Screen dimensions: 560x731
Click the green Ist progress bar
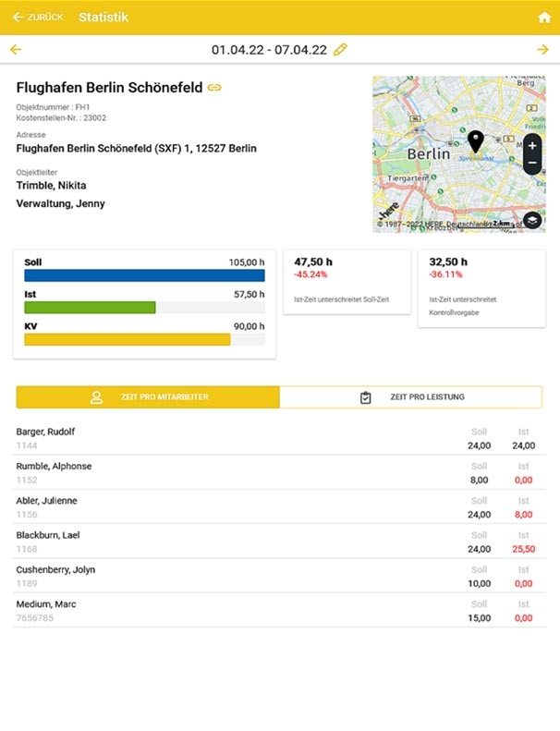pos(90,307)
